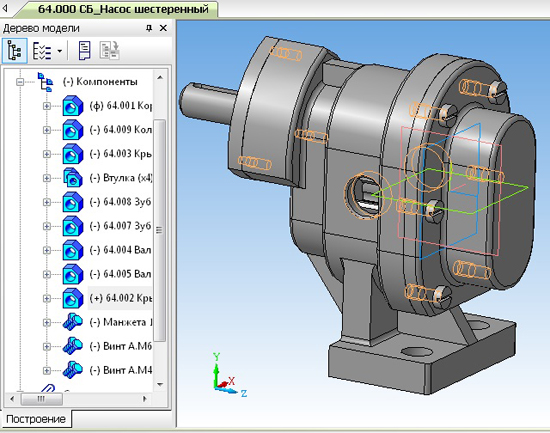Click the part icon of 64.004 Вал

[73, 250]
